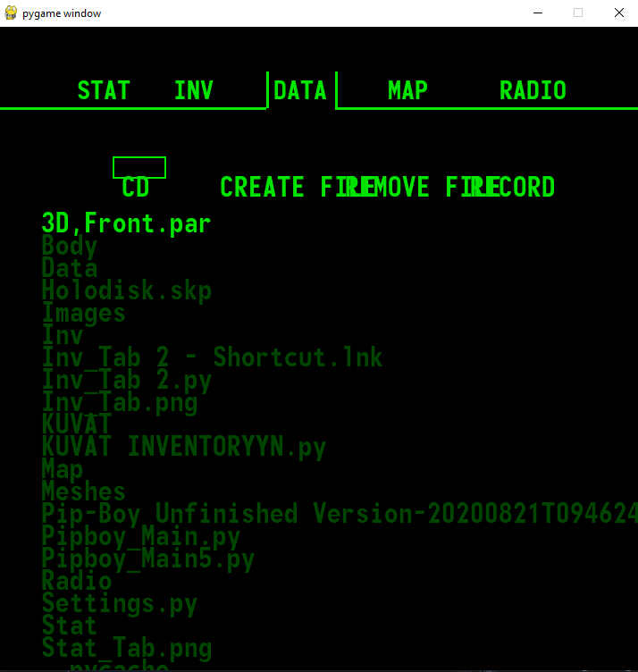Image resolution: width=638 pixels, height=672 pixels.
Task: Select the Inv_Tab.png file
Action: coord(120,402)
